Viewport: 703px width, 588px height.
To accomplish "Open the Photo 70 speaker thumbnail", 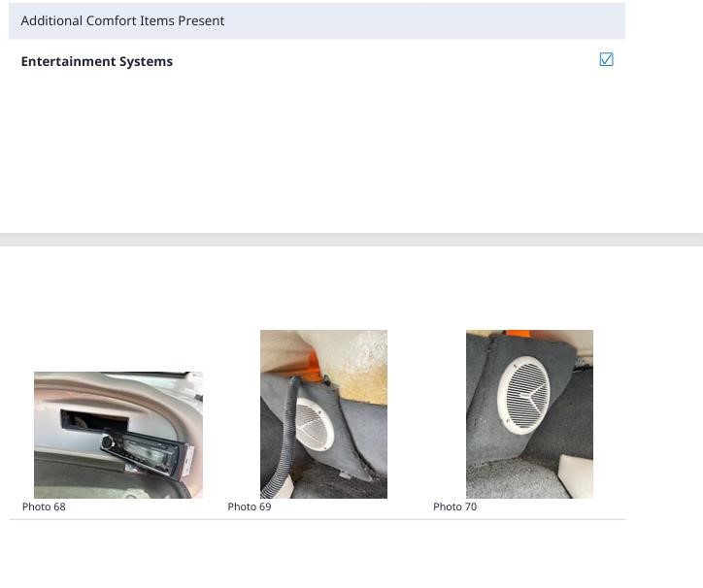I will pos(529,414).
